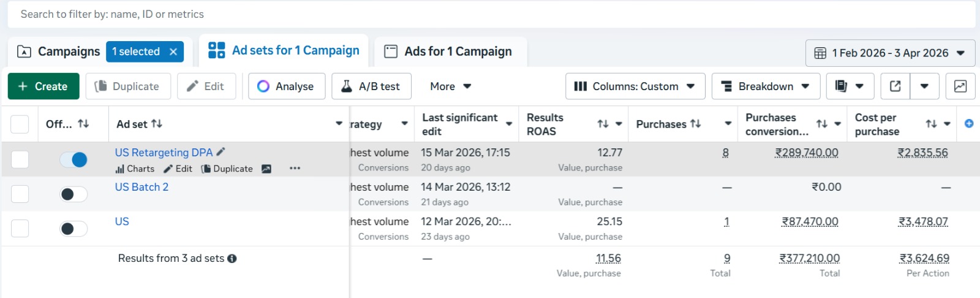Click the blue plus add column icon
This screenshot has height=298, width=980.
[969, 124]
